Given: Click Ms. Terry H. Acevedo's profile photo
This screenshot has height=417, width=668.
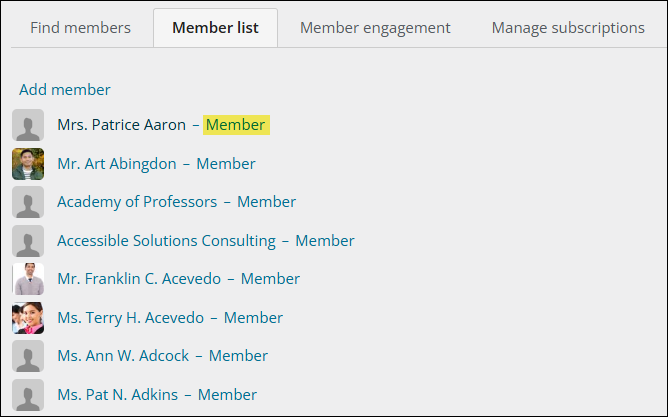Looking at the screenshot, I should point(28,318).
